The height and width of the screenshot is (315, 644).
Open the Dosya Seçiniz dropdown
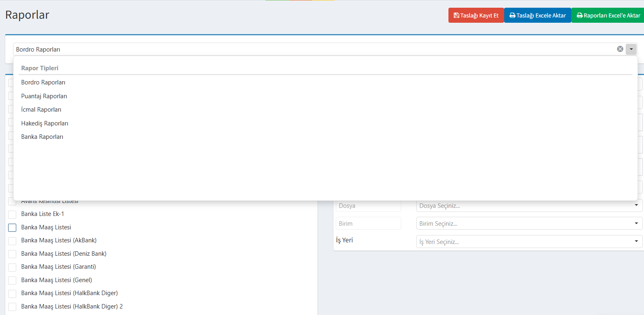tap(529, 206)
